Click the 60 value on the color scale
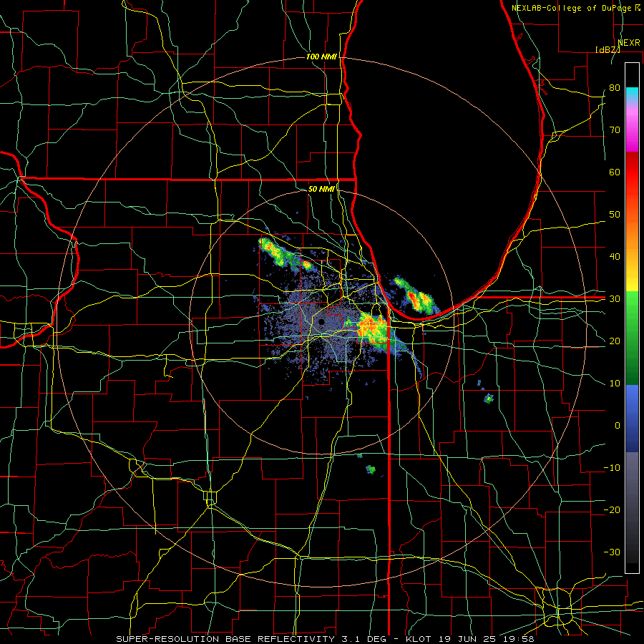 tap(615, 172)
